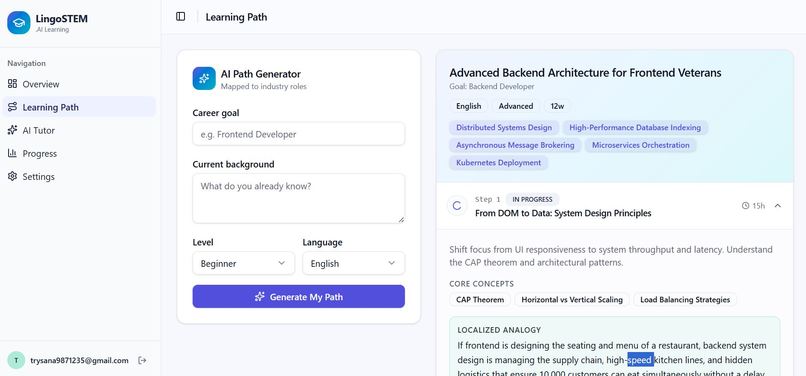The width and height of the screenshot is (806, 376).
Task: Click the Step 1 in-progress spinner icon
Action: click(456, 206)
